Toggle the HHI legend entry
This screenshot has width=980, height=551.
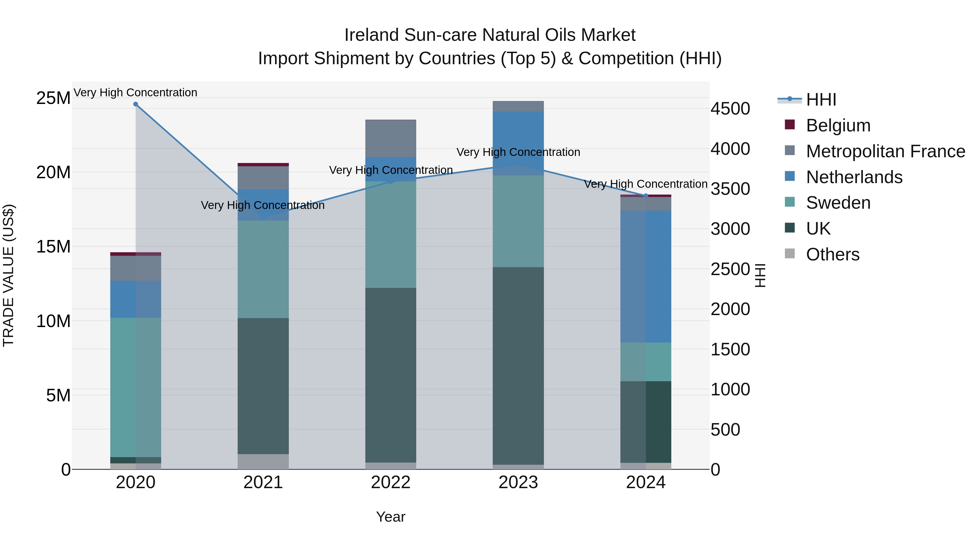click(x=807, y=100)
